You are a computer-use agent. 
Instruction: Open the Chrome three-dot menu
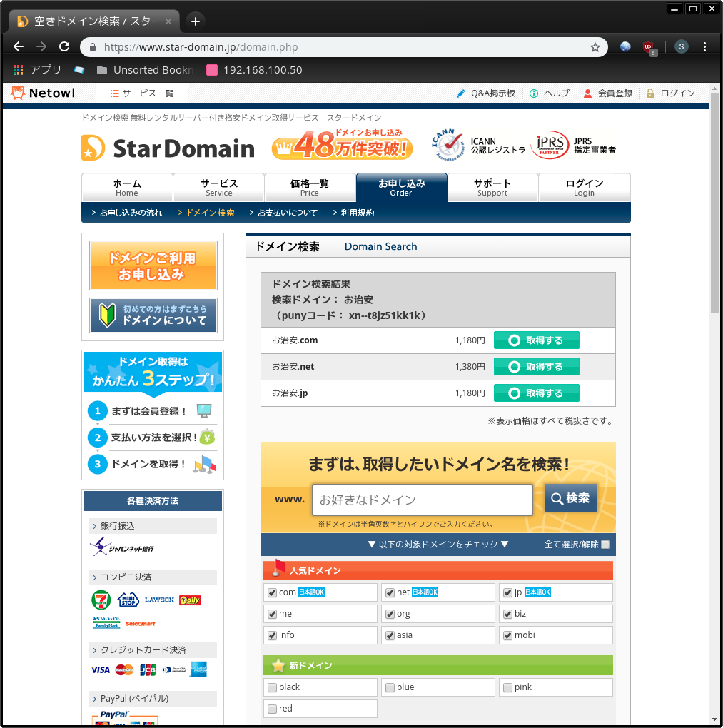pos(704,46)
